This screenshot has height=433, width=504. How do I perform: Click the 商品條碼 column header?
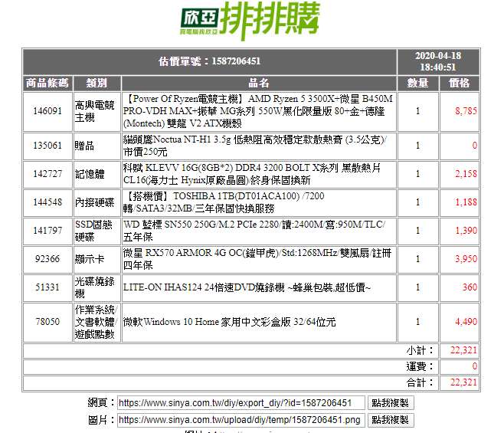point(47,84)
